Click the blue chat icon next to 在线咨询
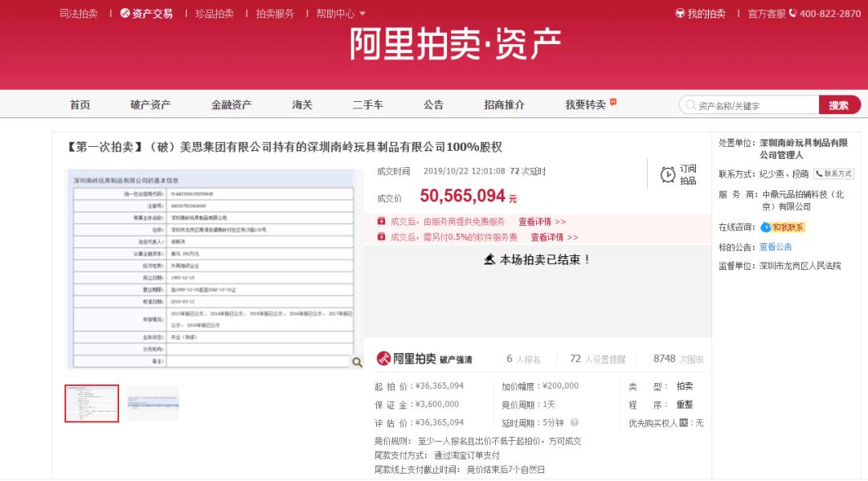Screen dimensions: 868x481 (x=765, y=227)
